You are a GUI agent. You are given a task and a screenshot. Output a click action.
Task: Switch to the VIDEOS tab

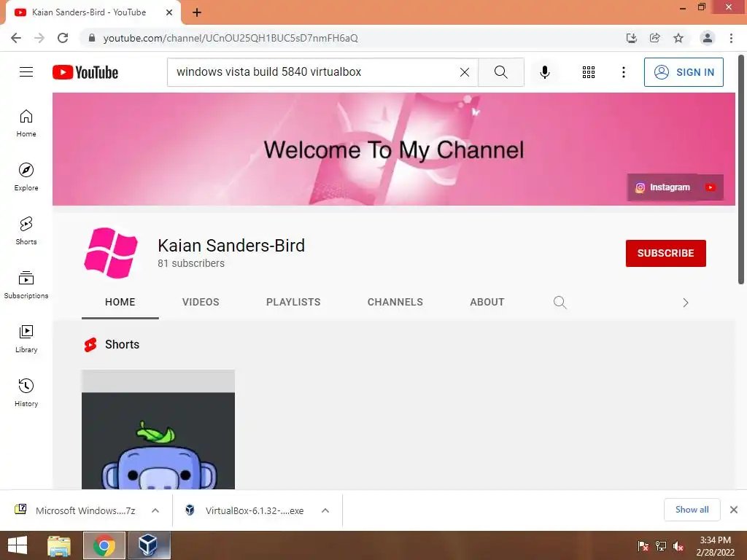coord(201,303)
